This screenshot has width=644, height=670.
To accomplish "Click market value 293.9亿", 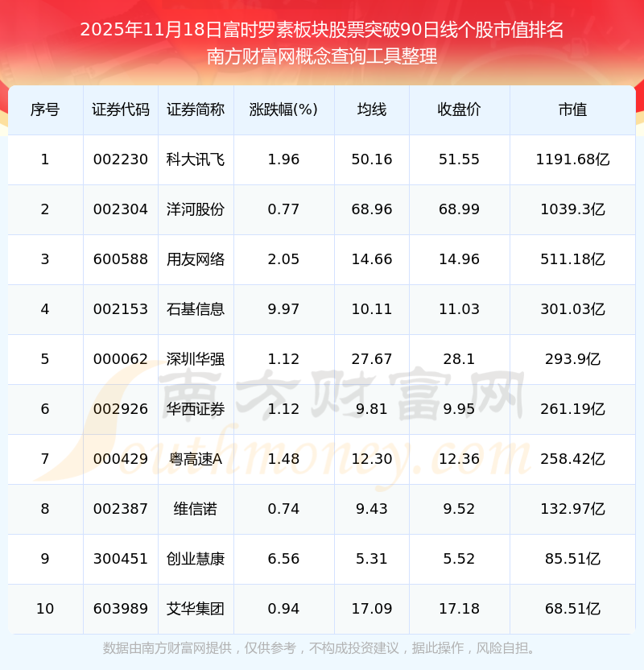I will tap(572, 359).
